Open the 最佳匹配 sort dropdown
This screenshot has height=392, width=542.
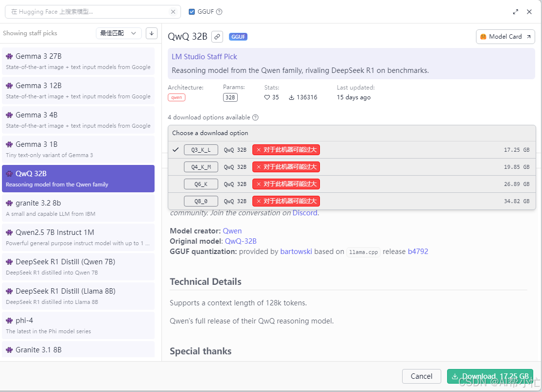coord(118,33)
